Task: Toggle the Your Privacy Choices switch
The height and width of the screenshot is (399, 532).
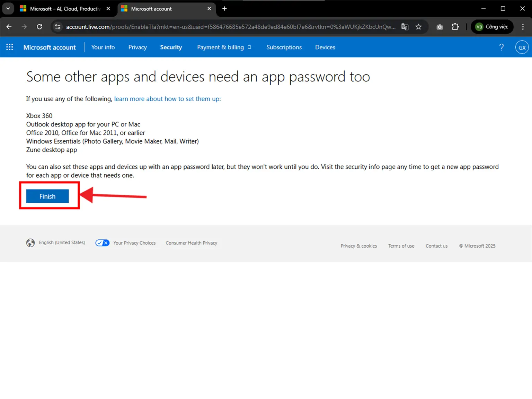Action: (102, 243)
